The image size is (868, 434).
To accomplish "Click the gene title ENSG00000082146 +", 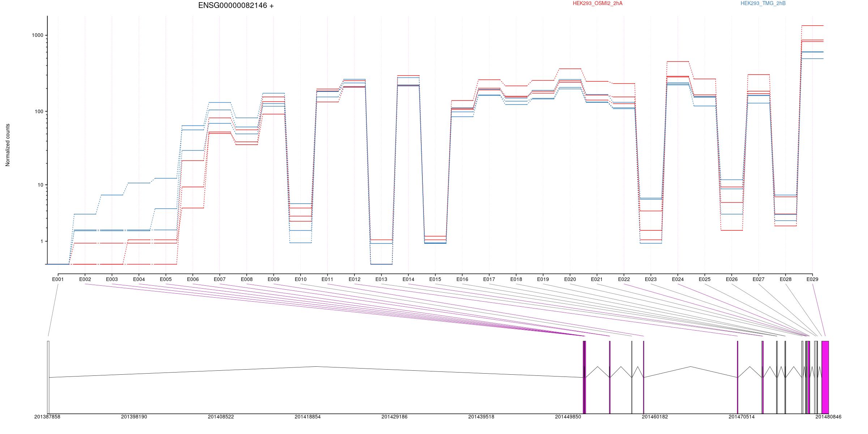I will tap(236, 5).
